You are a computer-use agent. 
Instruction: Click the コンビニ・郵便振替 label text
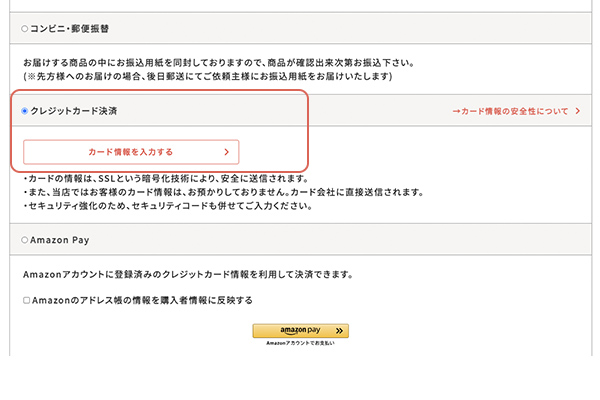[x=72, y=30]
